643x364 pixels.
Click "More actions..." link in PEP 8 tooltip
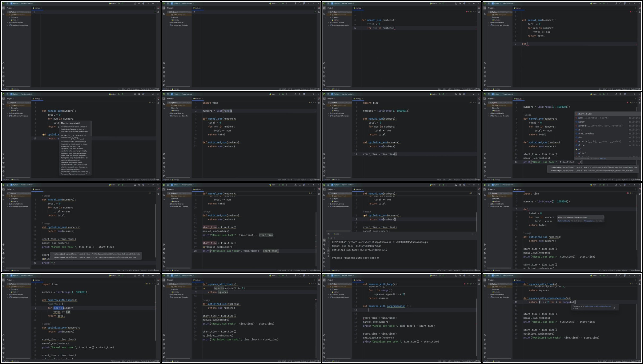tap(589, 221)
